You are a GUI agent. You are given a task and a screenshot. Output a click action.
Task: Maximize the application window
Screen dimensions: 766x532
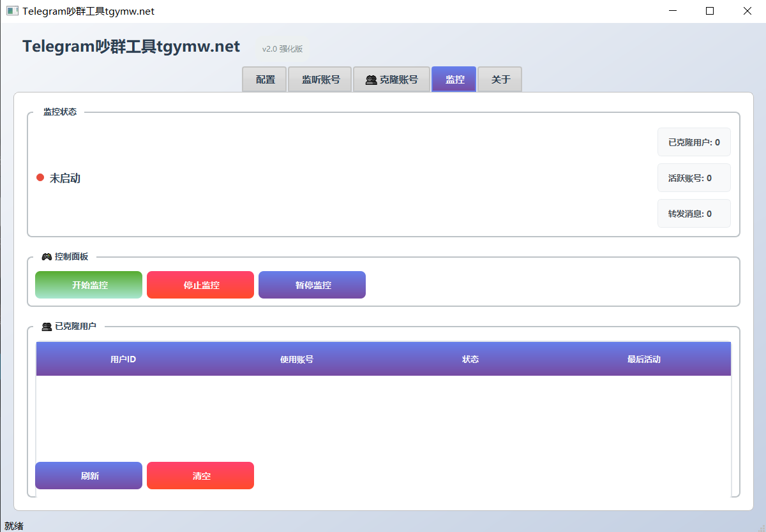click(x=710, y=11)
